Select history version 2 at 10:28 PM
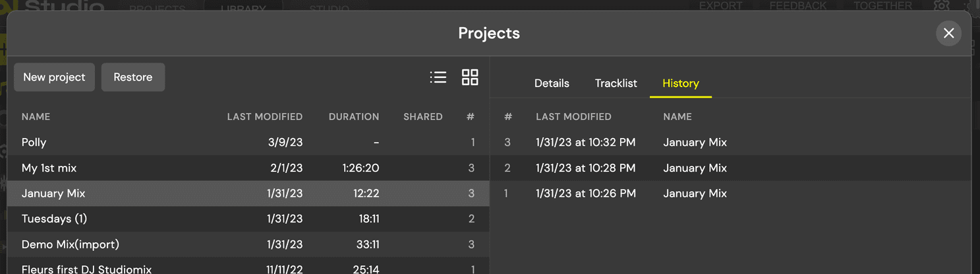Screen dimensions: 980x274 [x=731, y=168]
